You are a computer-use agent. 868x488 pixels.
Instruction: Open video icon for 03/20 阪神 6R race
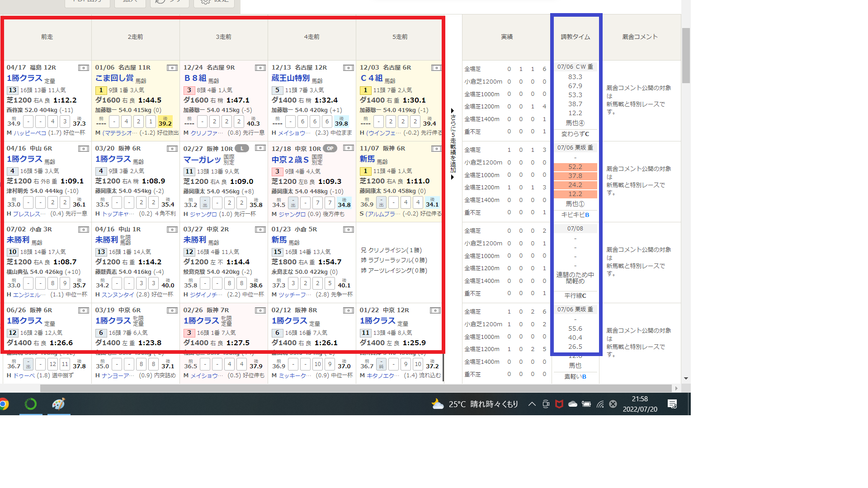click(172, 149)
